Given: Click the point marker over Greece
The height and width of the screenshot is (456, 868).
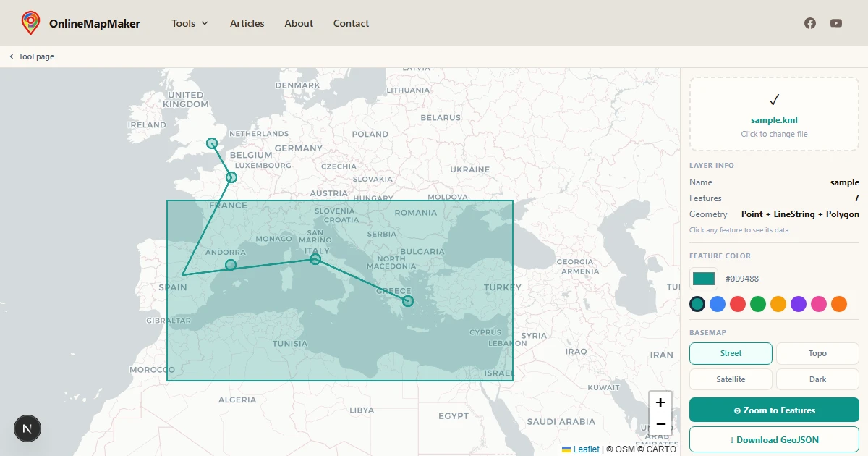Looking at the screenshot, I should coord(408,301).
